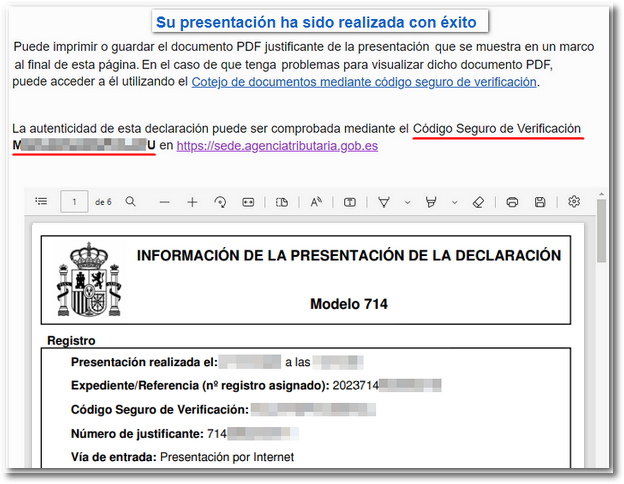Expand the highlighter options dropdown
The width and height of the screenshot is (624, 484).
(x=454, y=202)
